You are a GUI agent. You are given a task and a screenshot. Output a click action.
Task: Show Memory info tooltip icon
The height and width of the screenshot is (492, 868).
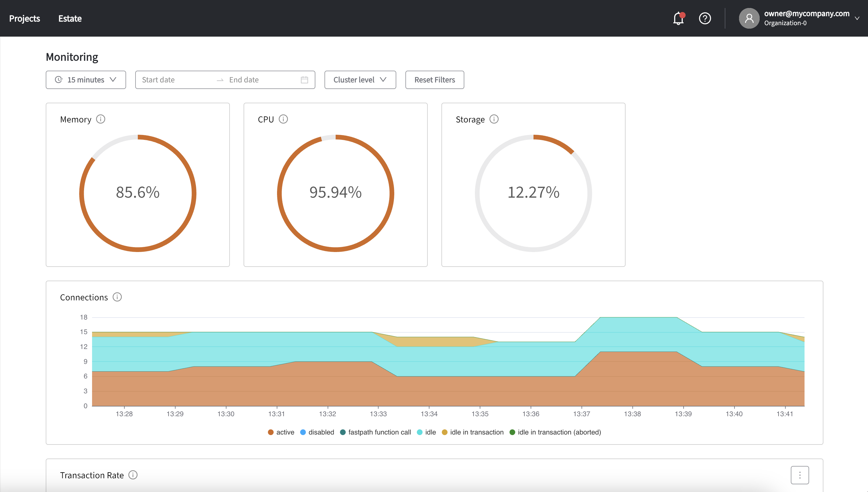(101, 119)
